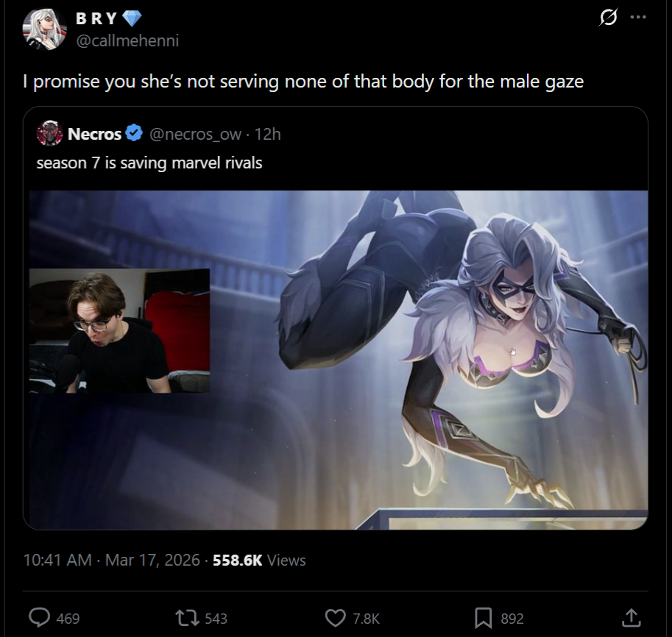Repost using the retweet arrows icon
The height and width of the screenshot is (637, 672).
pos(187,618)
